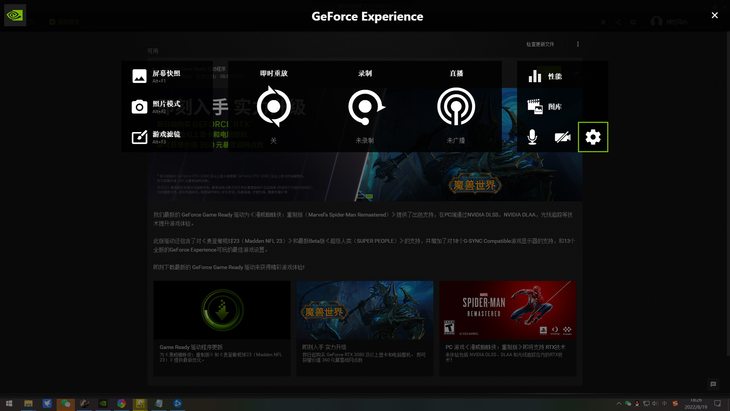Expand the system tray hidden icons chevron
The height and width of the screenshot is (411, 730).
[619, 404]
